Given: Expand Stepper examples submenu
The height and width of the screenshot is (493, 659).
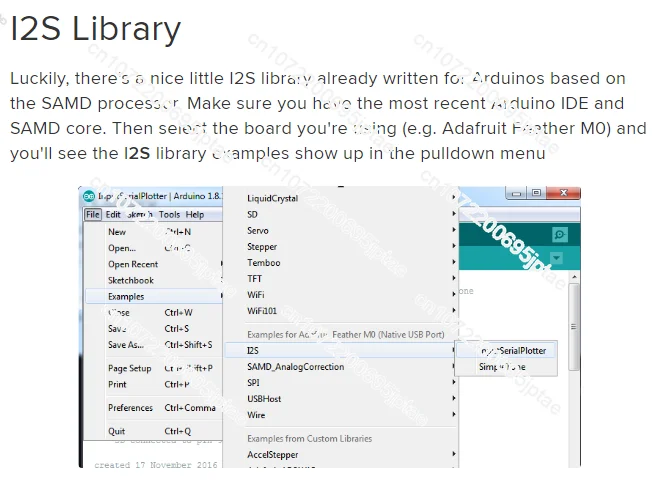Looking at the screenshot, I should coord(340,247).
